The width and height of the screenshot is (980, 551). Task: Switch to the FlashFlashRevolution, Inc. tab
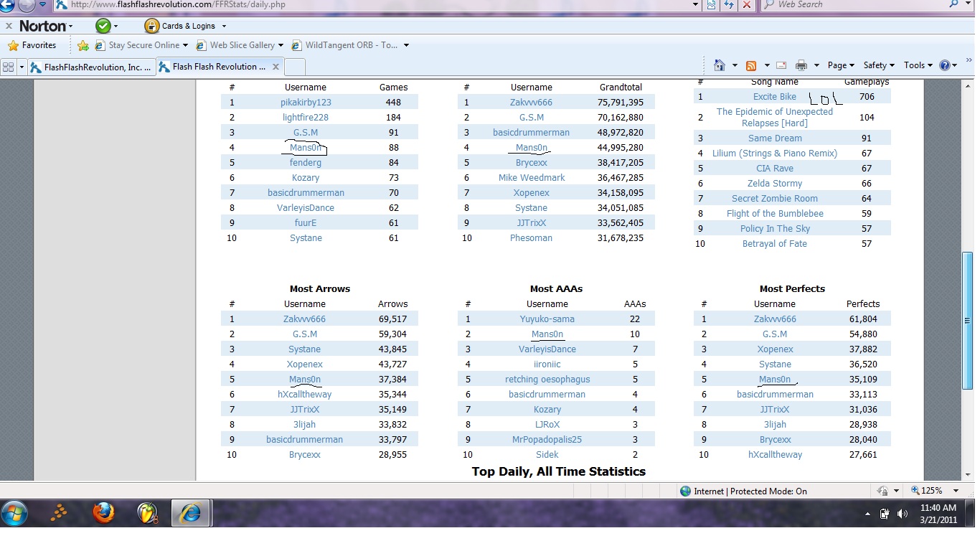pos(91,67)
